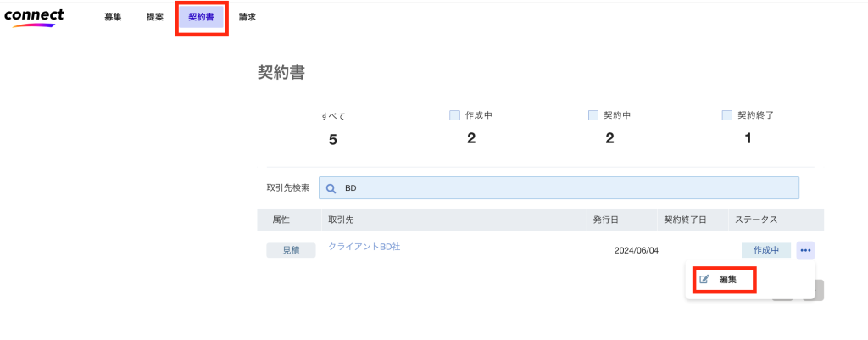This screenshot has width=868, height=340.
Task: Select 編集 from the popup menu
Action: (x=723, y=279)
